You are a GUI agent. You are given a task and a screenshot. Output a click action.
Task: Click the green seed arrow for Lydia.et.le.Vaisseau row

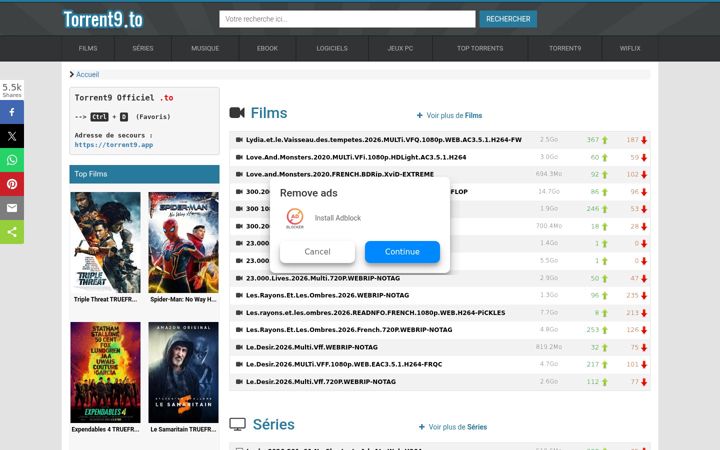tap(605, 140)
